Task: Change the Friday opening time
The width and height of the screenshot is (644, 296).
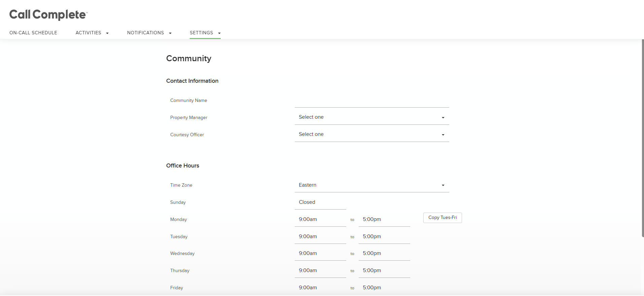Action: pos(320,288)
